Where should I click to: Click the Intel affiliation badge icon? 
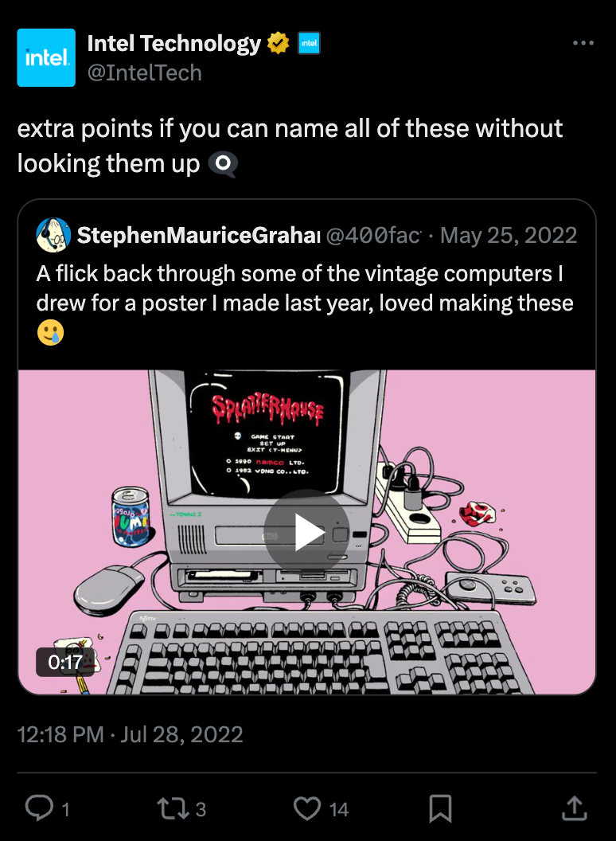(309, 43)
